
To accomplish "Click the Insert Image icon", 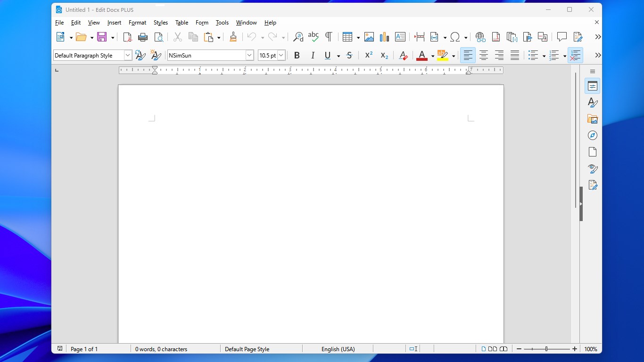I will point(369,37).
